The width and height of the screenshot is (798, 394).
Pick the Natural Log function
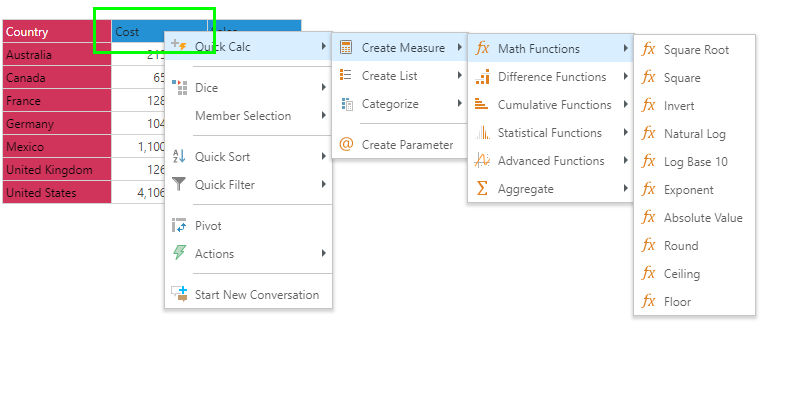pyautogui.click(x=694, y=134)
